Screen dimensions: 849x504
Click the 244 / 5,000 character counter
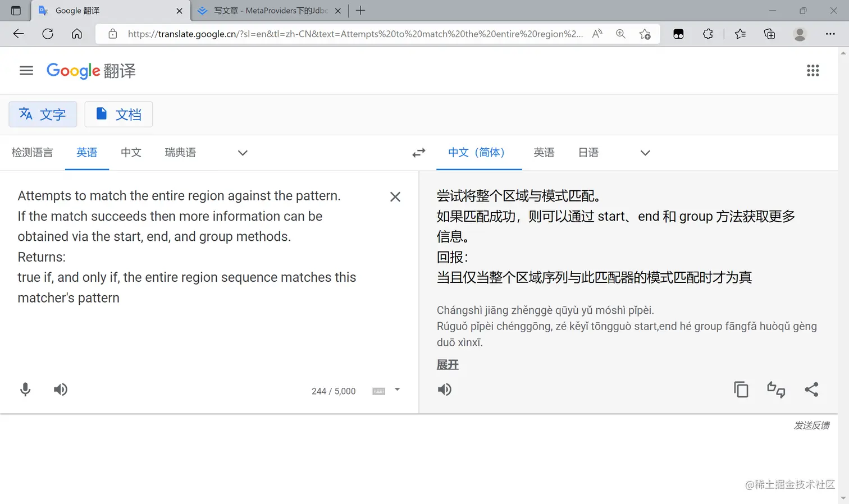point(334,391)
